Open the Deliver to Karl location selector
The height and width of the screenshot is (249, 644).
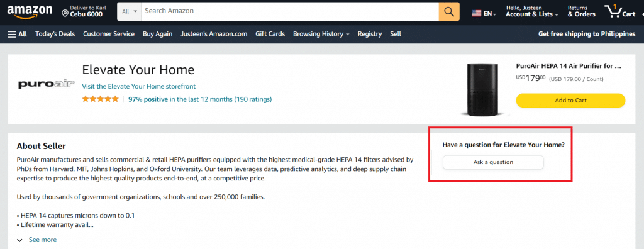84,11
